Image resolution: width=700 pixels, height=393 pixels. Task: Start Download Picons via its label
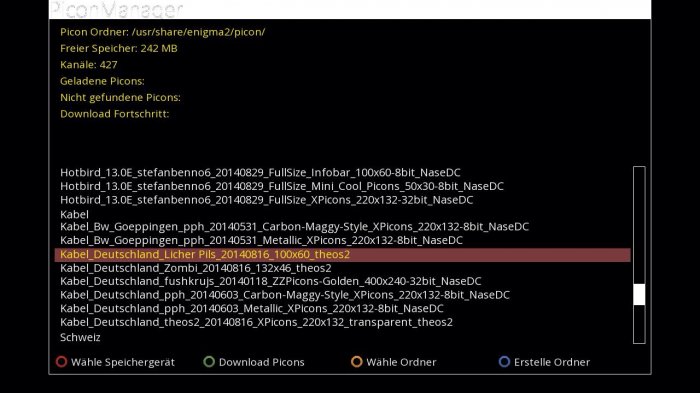click(x=262, y=362)
